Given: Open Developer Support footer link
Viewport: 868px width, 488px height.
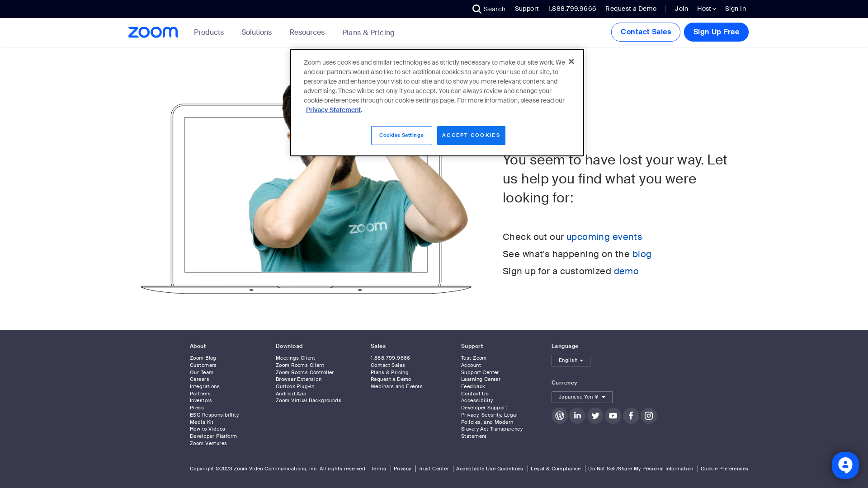Looking at the screenshot, I should [x=484, y=408].
